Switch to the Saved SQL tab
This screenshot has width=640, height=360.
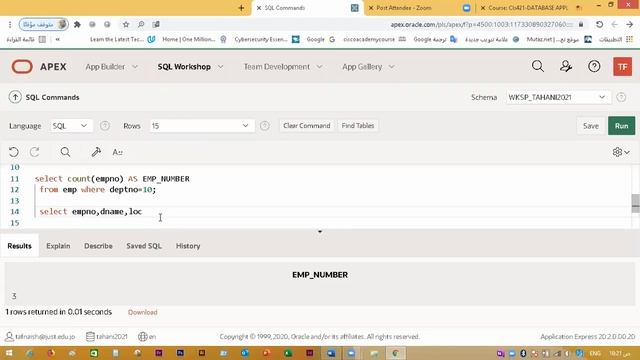click(144, 246)
